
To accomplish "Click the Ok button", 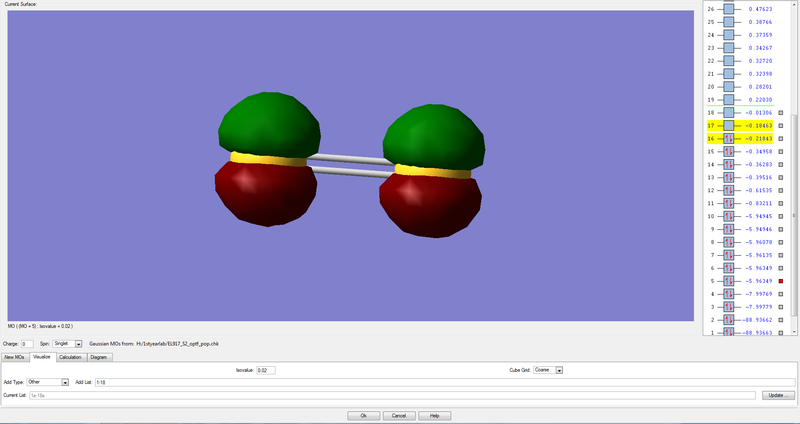I will (x=362, y=415).
